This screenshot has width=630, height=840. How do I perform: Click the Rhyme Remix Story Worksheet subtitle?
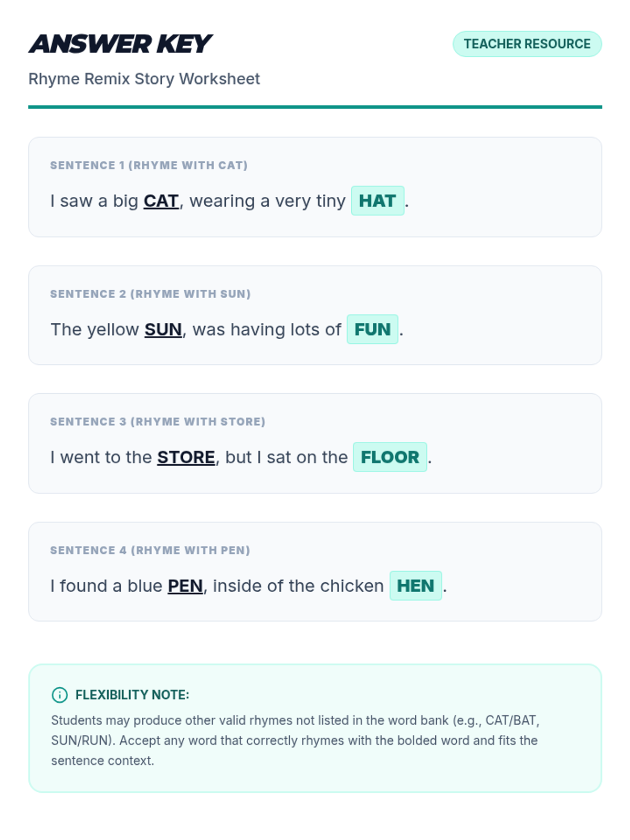click(x=144, y=79)
